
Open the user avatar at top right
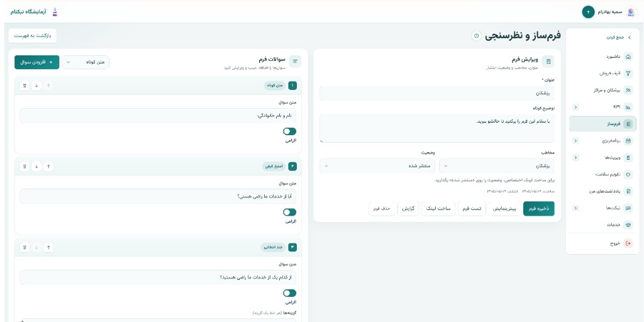(630, 12)
